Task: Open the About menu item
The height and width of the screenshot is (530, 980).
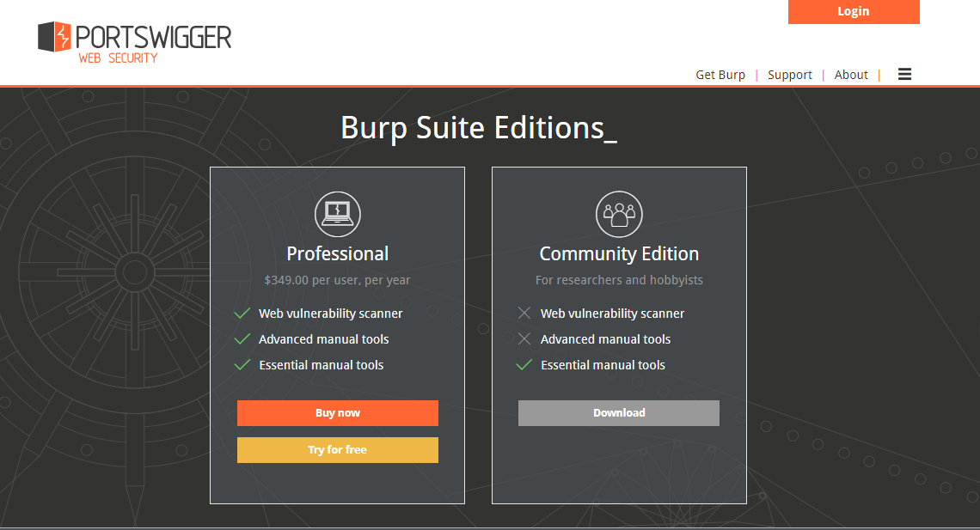Action: pyautogui.click(x=851, y=75)
